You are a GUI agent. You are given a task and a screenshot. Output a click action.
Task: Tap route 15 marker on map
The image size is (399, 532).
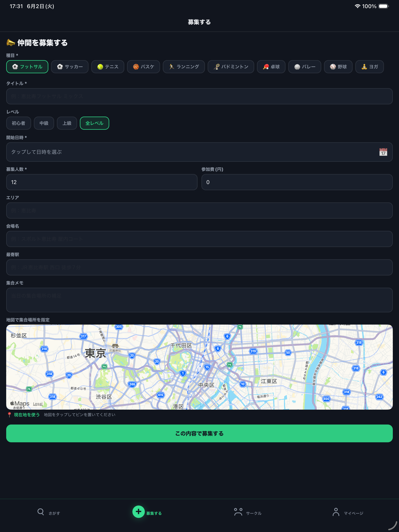click(207, 367)
